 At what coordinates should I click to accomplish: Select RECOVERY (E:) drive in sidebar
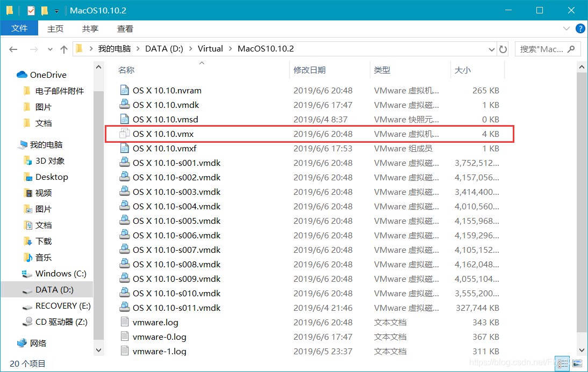pos(63,305)
